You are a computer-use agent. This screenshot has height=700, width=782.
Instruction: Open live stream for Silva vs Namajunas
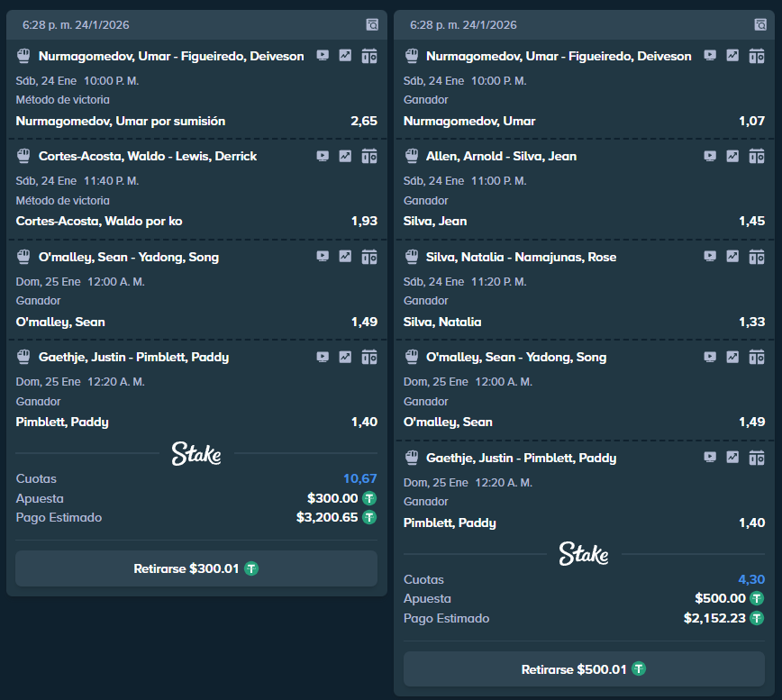pyautogui.click(x=710, y=256)
